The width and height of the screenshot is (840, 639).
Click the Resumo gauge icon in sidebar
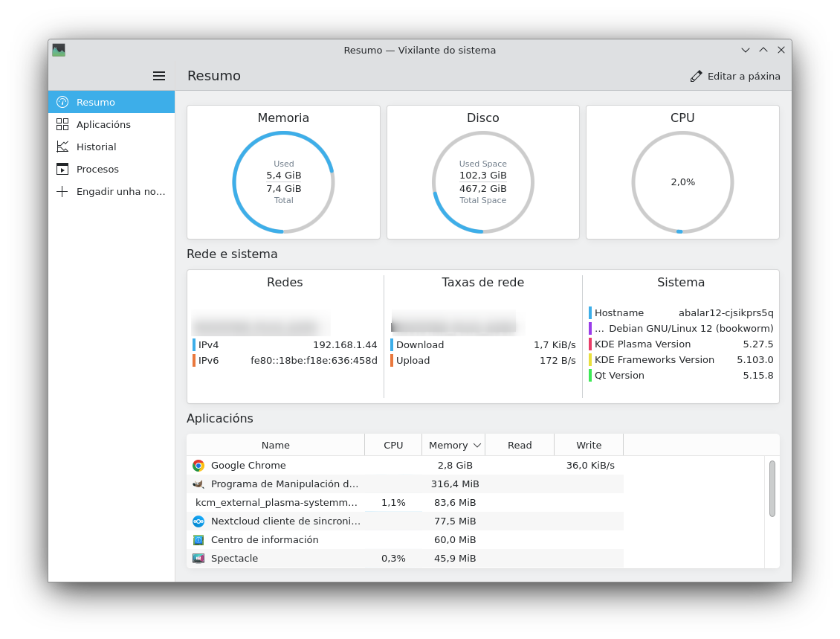click(62, 102)
